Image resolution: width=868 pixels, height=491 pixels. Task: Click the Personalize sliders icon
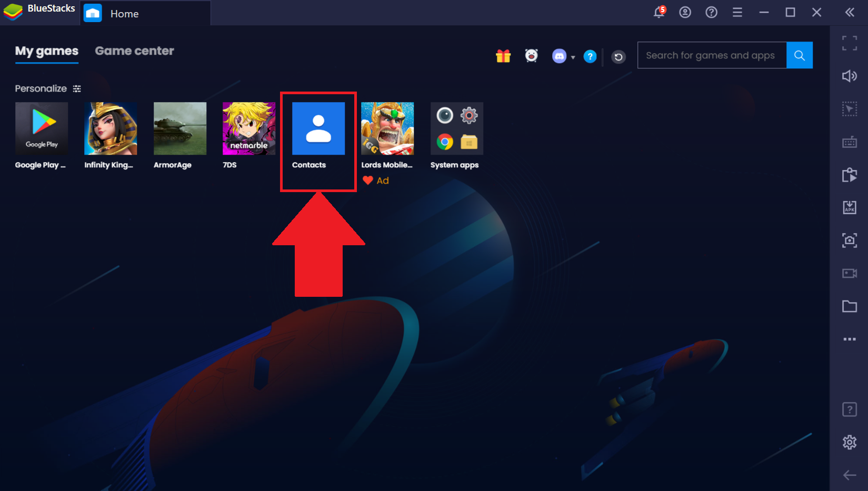(77, 88)
